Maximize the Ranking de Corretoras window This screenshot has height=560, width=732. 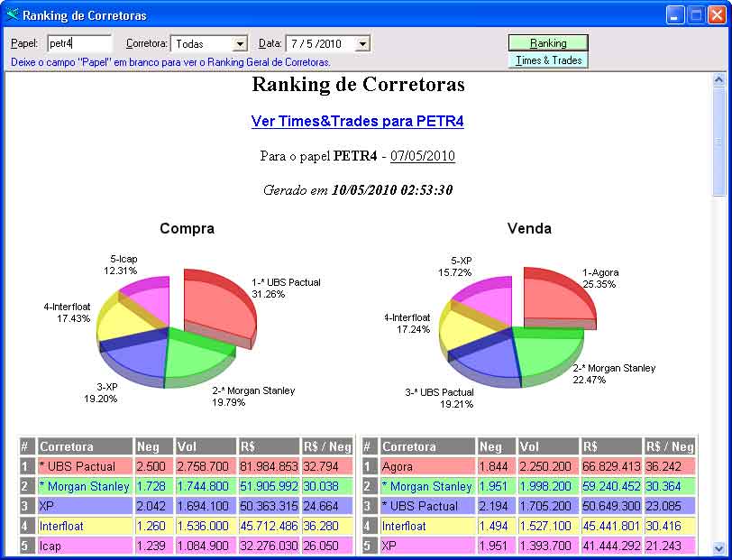coord(696,15)
